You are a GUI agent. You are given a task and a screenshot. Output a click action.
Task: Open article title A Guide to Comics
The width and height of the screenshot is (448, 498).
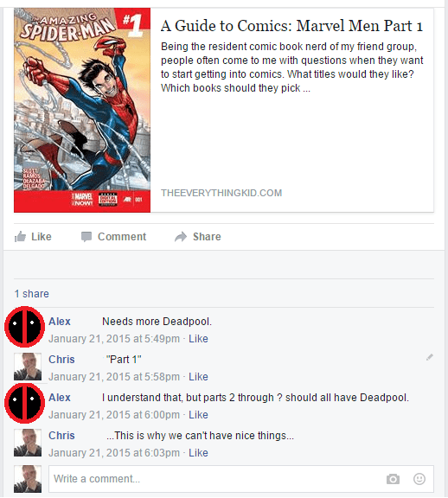291,26
